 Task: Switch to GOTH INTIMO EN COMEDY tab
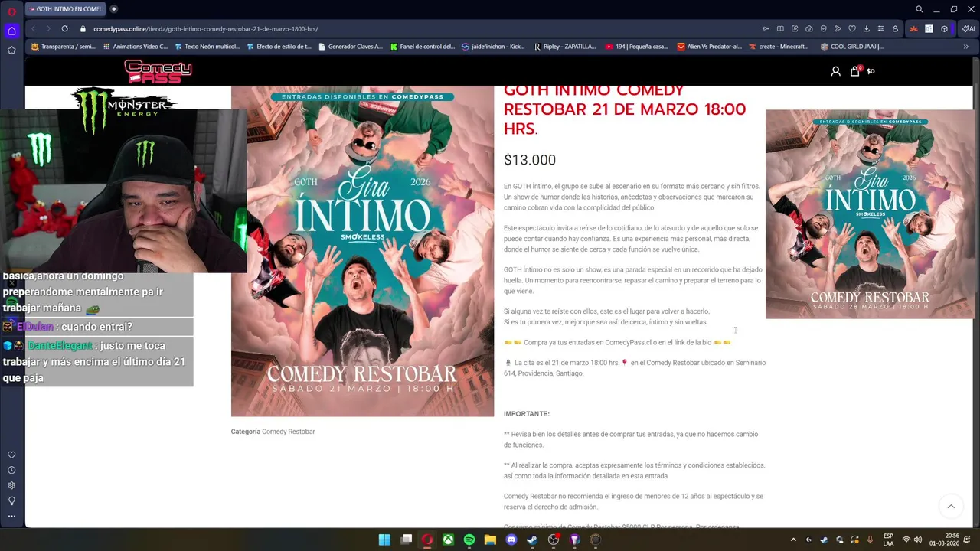pyautogui.click(x=64, y=9)
